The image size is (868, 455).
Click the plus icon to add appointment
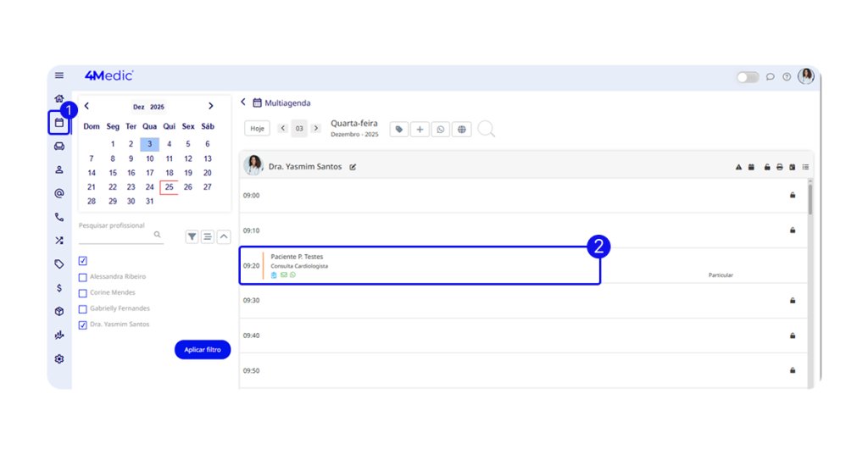pos(420,130)
